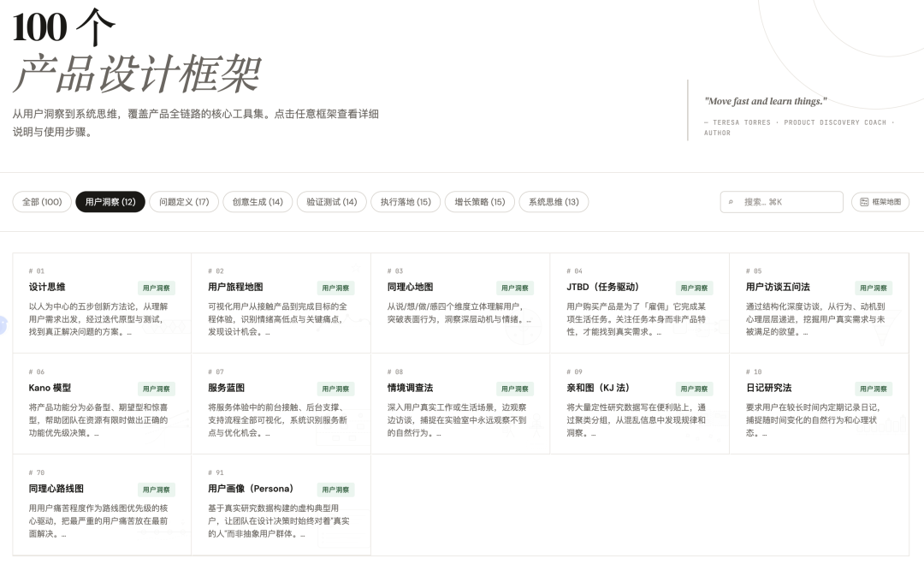Select 执行落地 (15) category pill

coord(406,202)
